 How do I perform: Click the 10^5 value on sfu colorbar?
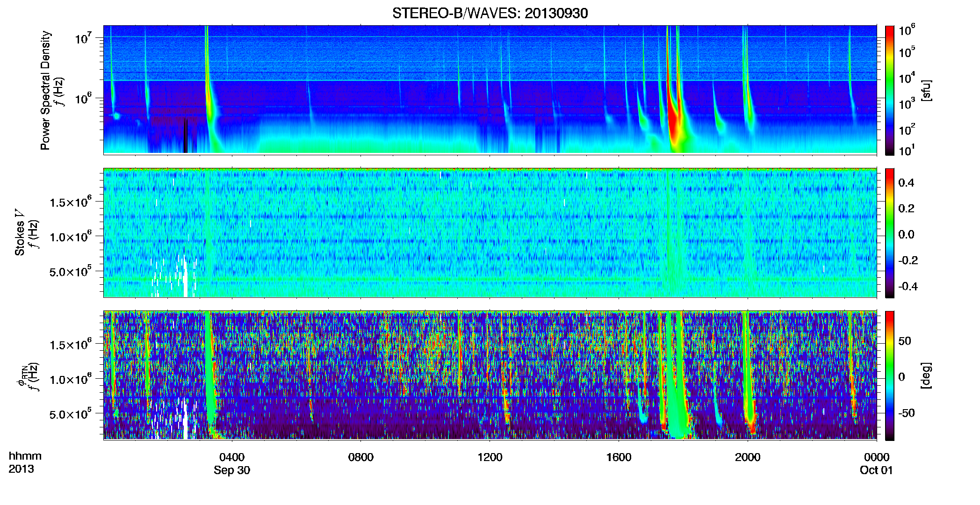pyautogui.click(x=907, y=52)
